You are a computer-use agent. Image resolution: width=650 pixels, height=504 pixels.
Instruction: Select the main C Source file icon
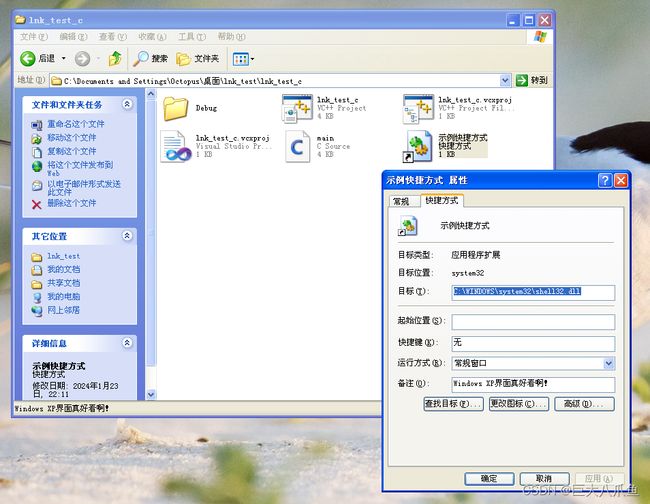pyautogui.click(x=297, y=146)
